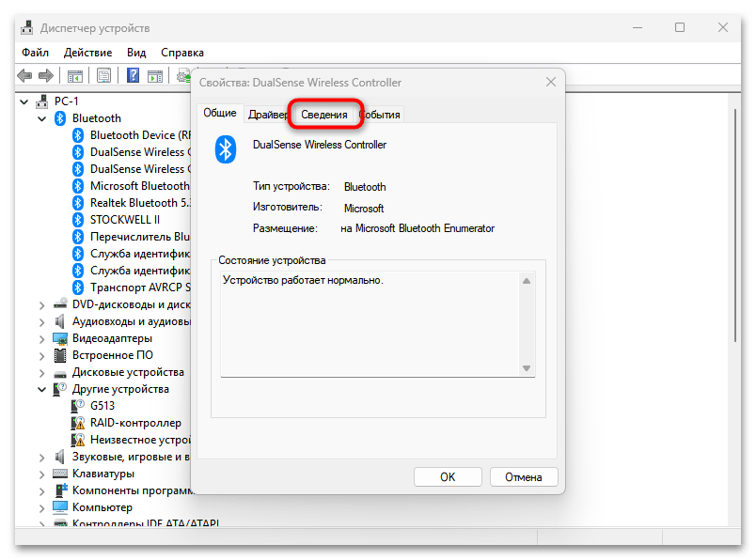This screenshot has width=756, height=560.
Task: Click the Bluetooth category icon in tree
Action: (60, 118)
